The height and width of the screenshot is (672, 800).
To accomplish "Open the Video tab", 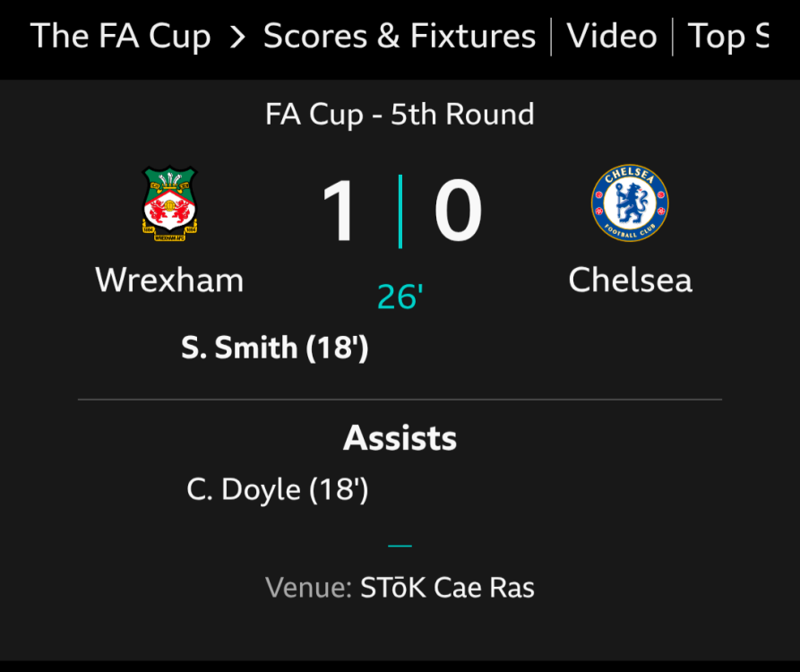I will coord(612,37).
